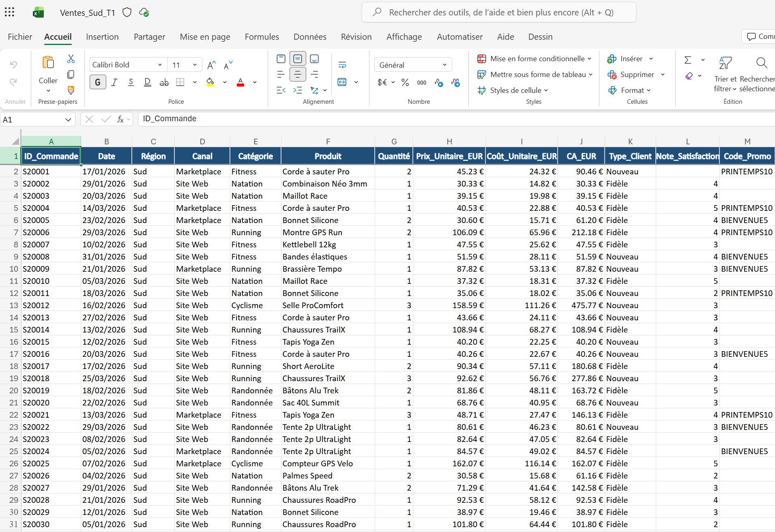The image size is (775, 532).
Task: Click the AutoSum sigma icon
Action: tap(688, 60)
